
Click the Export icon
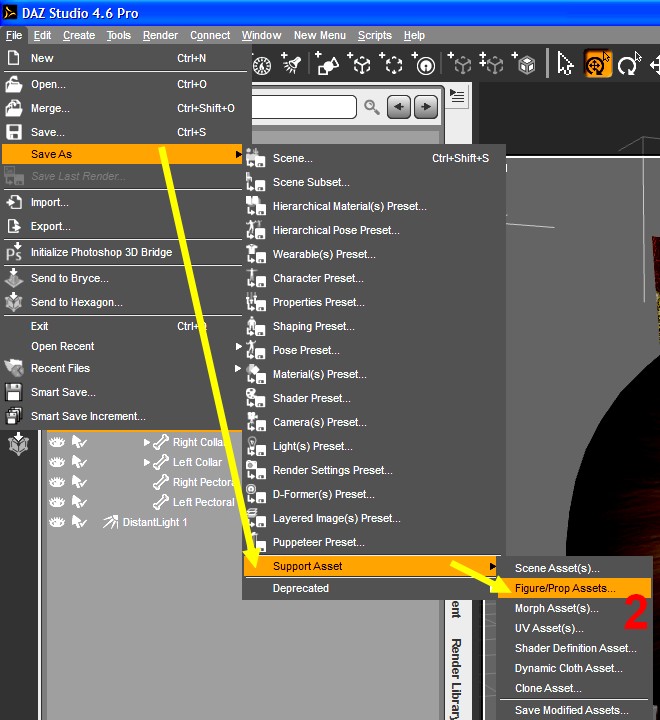(14, 226)
